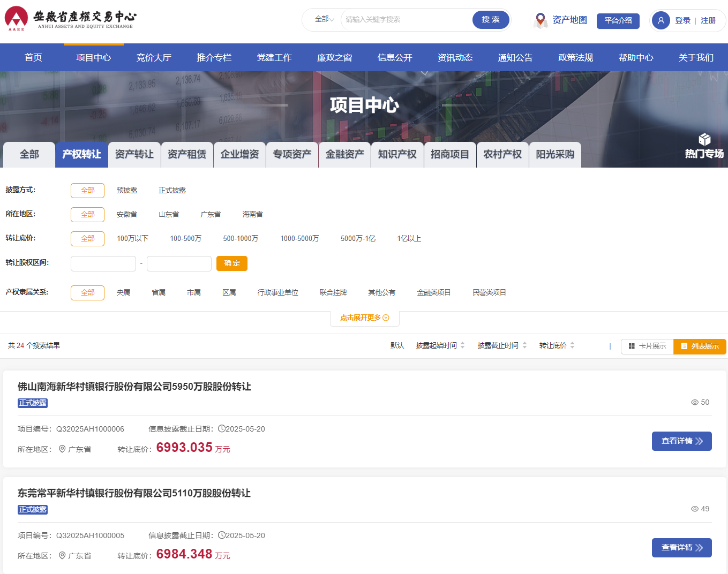728x574 pixels.
Task: Filter ownership by 金融类项目
Action: (x=434, y=292)
